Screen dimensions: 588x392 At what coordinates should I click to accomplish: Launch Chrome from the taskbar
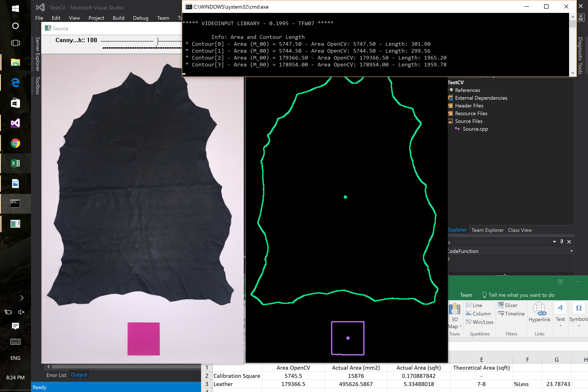click(15, 143)
